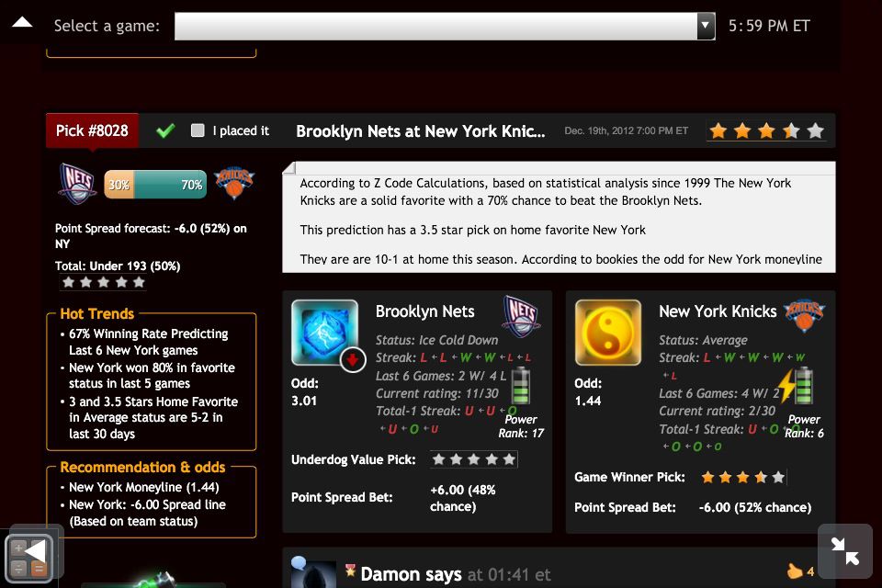Click 'New York Moneyline (1.44)' recommendation
The width and height of the screenshot is (882, 588).
tap(144, 487)
